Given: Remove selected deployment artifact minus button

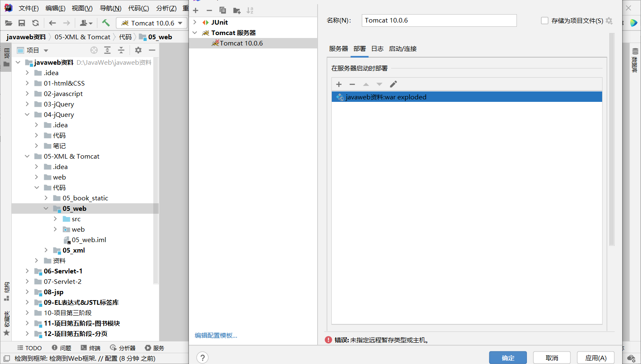Looking at the screenshot, I should tap(352, 84).
